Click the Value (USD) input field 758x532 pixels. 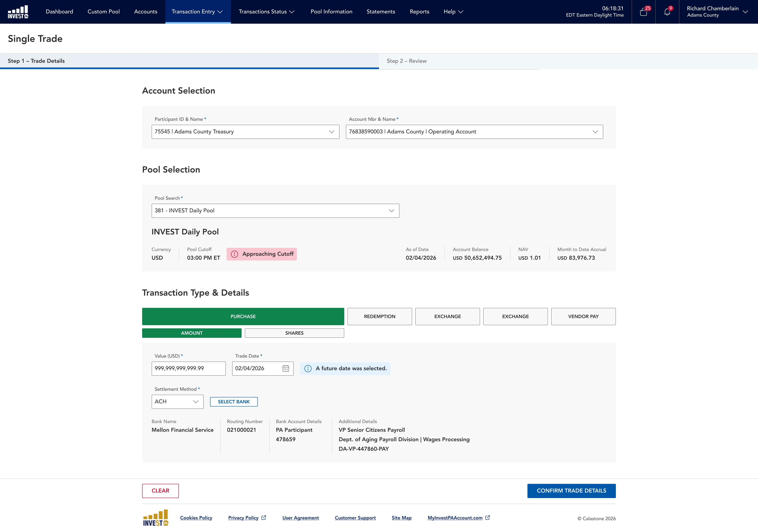click(189, 369)
